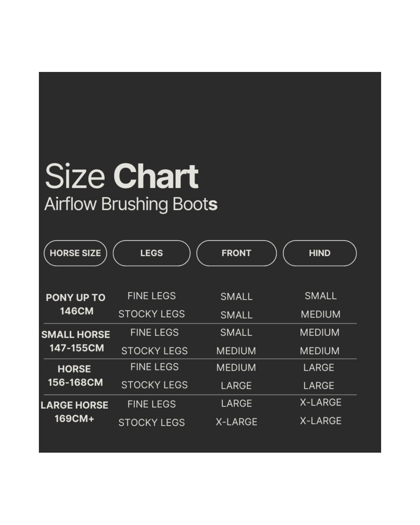Image resolution: width=420 pixels, height=525 pixels.
Task: Select the Small Horse 147-155cm row label
Action: tap(76, 341)
